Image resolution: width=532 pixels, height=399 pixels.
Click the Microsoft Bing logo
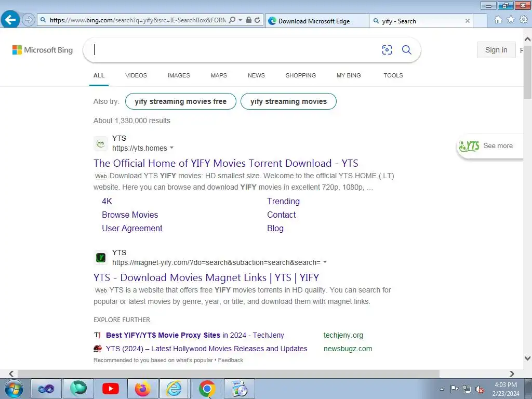[x=43, y=50]
